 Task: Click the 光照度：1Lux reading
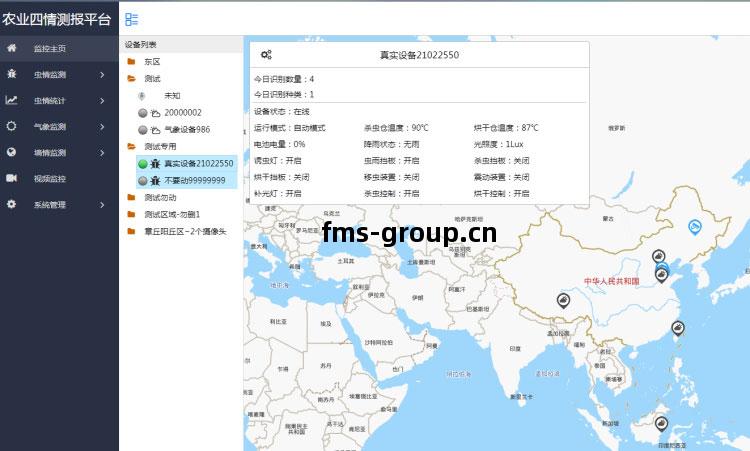498,144
